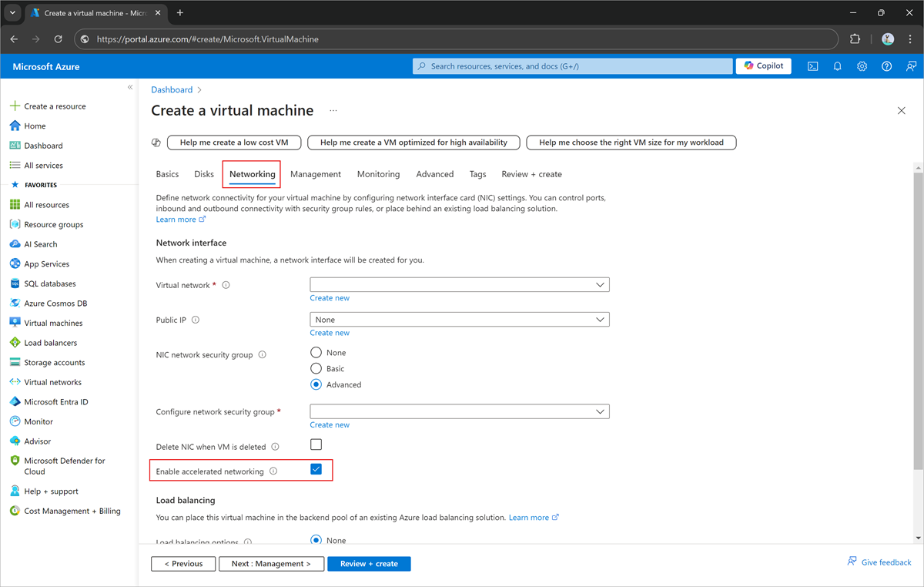
Task: Open Microsoft Entra ID in sidebar
Action: coord(55,402)
